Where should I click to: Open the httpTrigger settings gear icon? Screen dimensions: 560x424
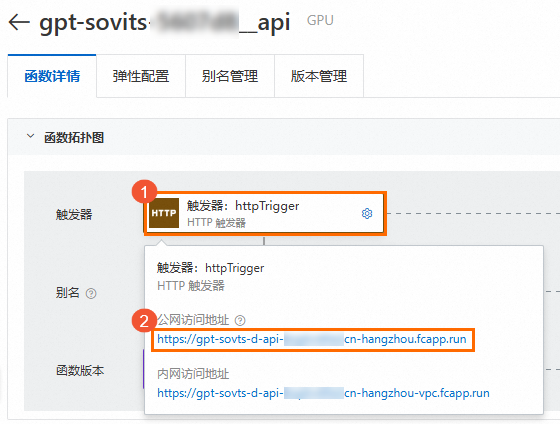(x=367, y=214)
